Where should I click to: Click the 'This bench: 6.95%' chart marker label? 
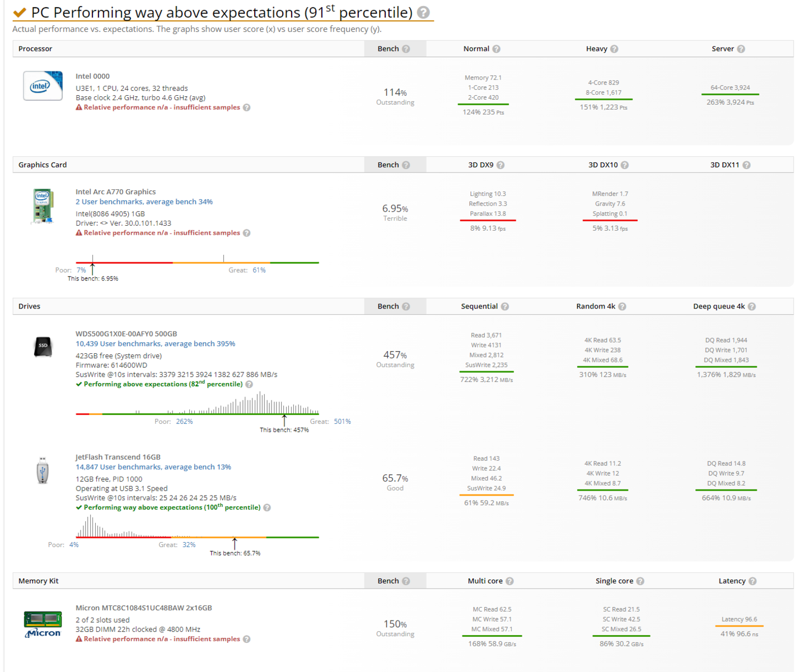[x=93, y=278]
